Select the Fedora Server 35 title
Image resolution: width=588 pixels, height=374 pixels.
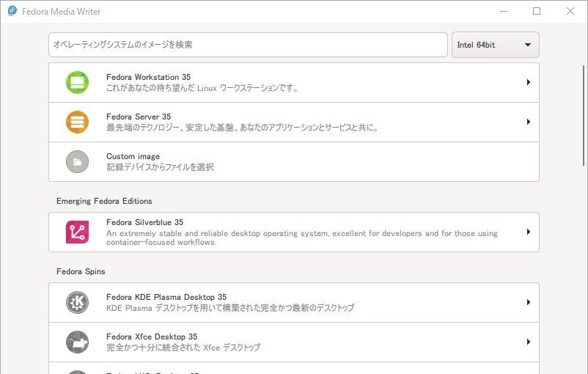tap(139, 117)
